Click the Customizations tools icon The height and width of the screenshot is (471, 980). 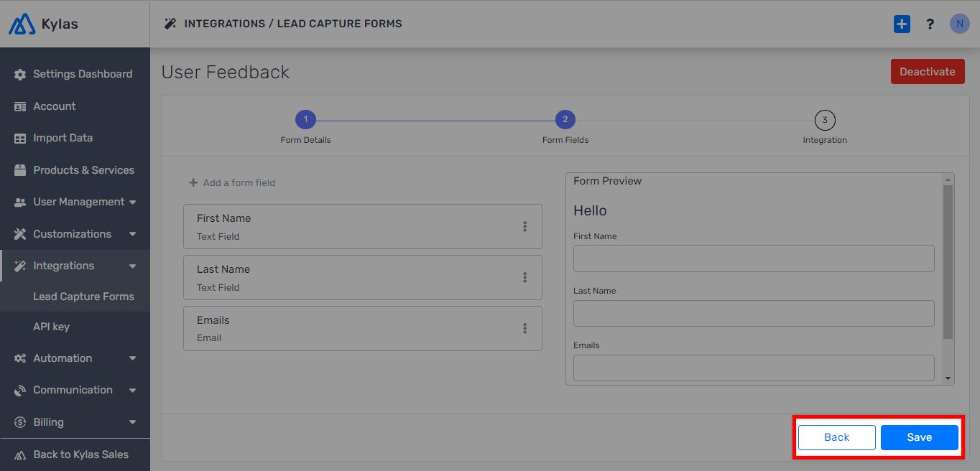click(x=20, y=234)
